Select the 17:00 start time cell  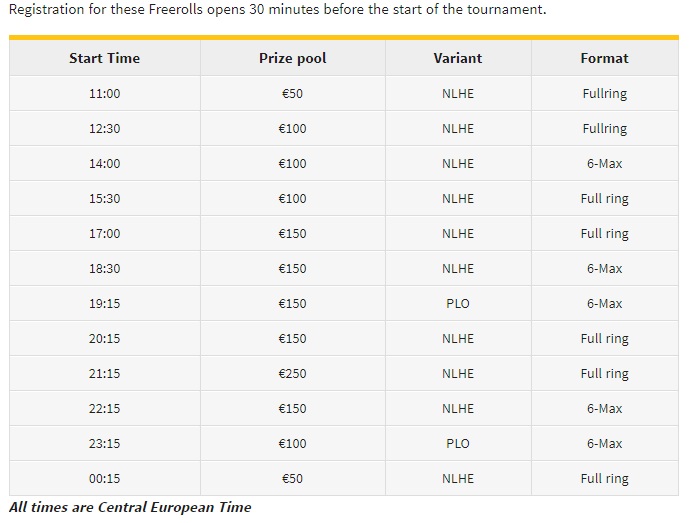click(x=104, y=233)
